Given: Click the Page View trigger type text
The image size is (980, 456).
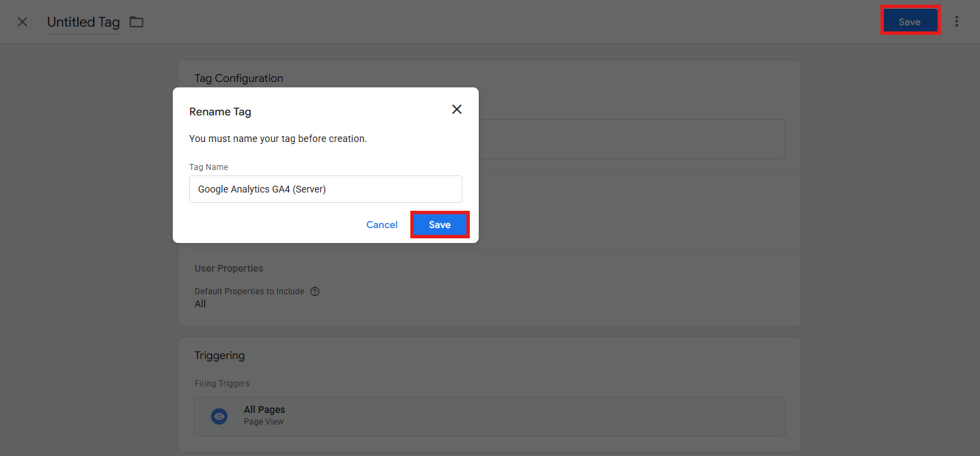Looking at the screenshot, I should (264, 422).
